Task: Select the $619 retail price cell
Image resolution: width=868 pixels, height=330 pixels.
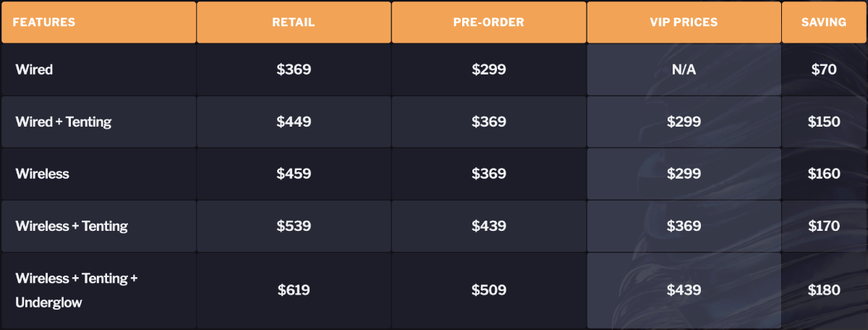Action: (x=294, y=290)
